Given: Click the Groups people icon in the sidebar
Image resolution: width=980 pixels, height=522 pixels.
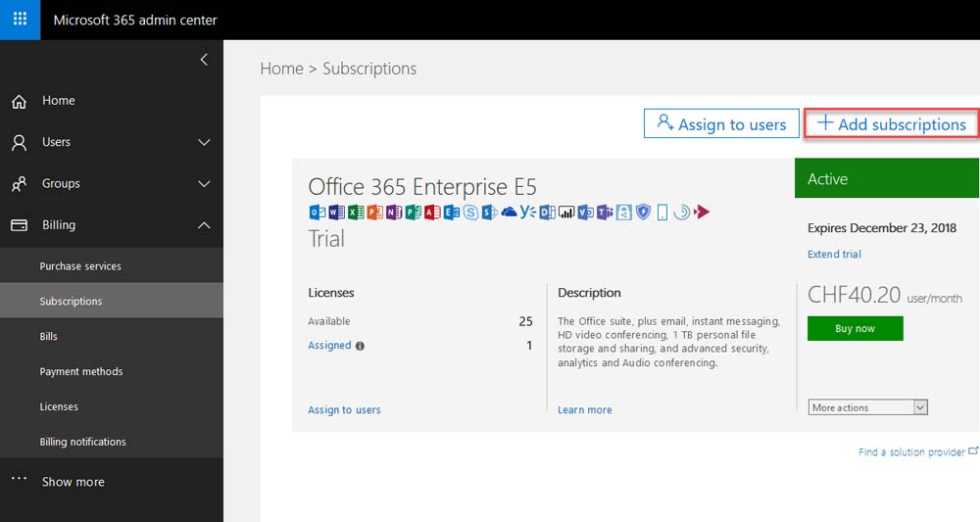Looking at the screenshot, I should click(x=20, y=184).
